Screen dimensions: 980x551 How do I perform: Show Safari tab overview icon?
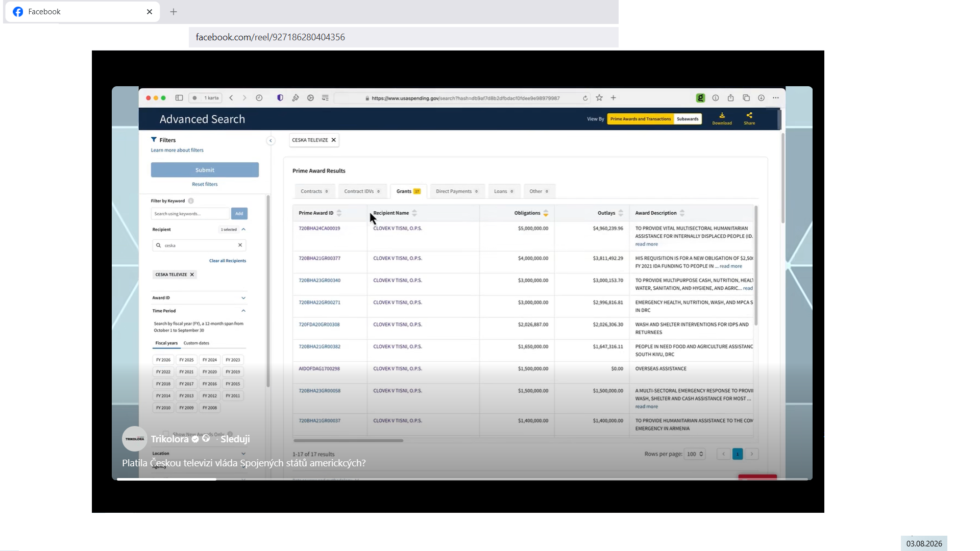coord(746,98)
